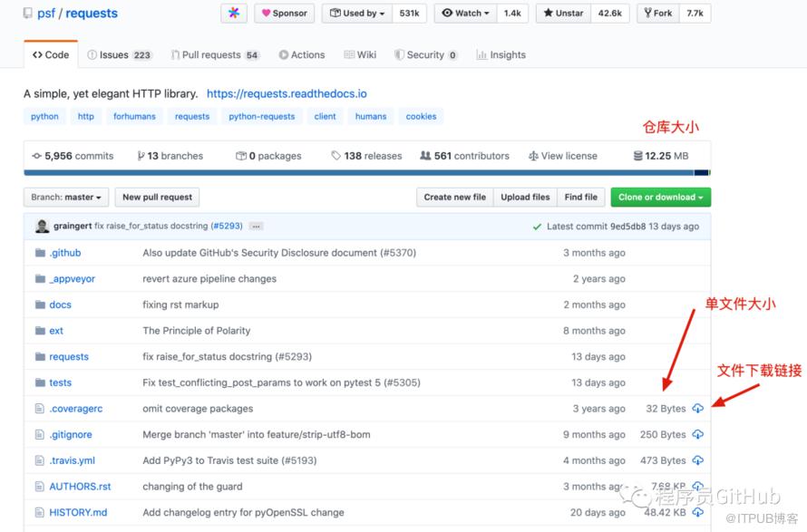Open the requests.readthedocs.io link
Image resolution: width=807 pixels, height=532 pixels.
click(x=287, y=93)
